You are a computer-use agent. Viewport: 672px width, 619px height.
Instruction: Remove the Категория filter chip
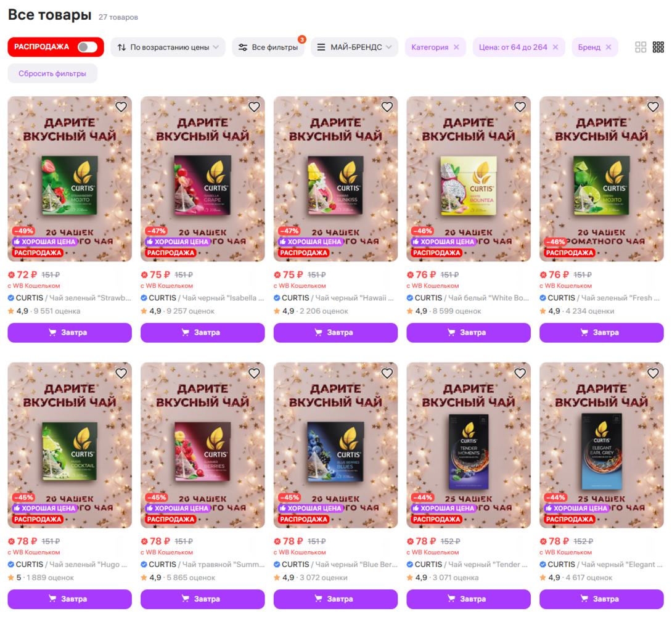456,47
